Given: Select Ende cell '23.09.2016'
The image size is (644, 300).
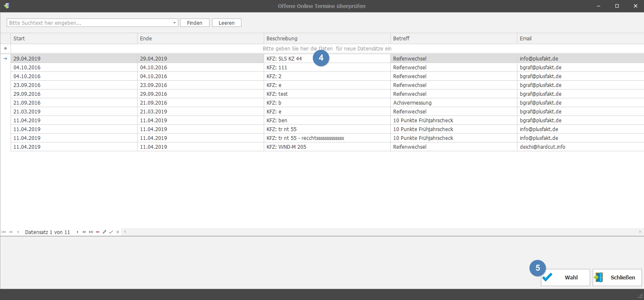Looking at the screenshot, I should coord(201,85).
